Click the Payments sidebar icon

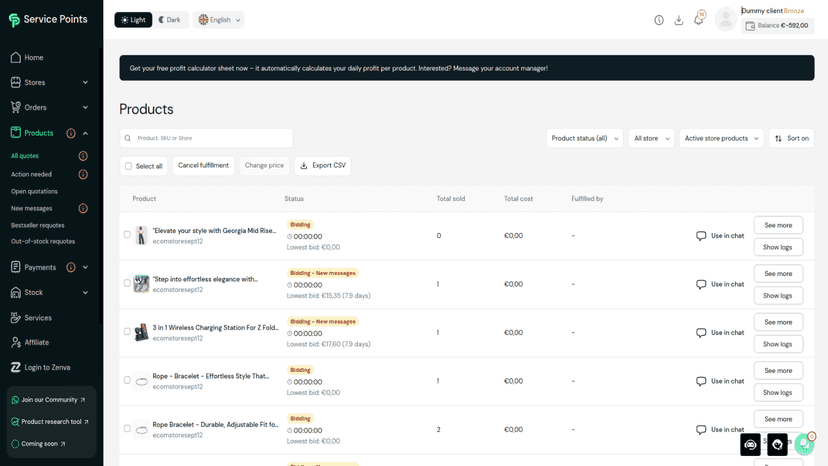tap(15, 267)
